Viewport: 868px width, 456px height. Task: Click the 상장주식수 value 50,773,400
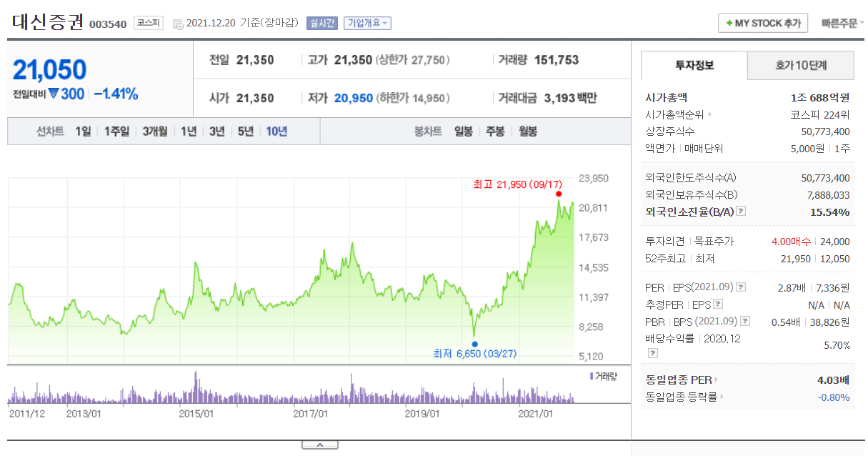click(826, 132)
